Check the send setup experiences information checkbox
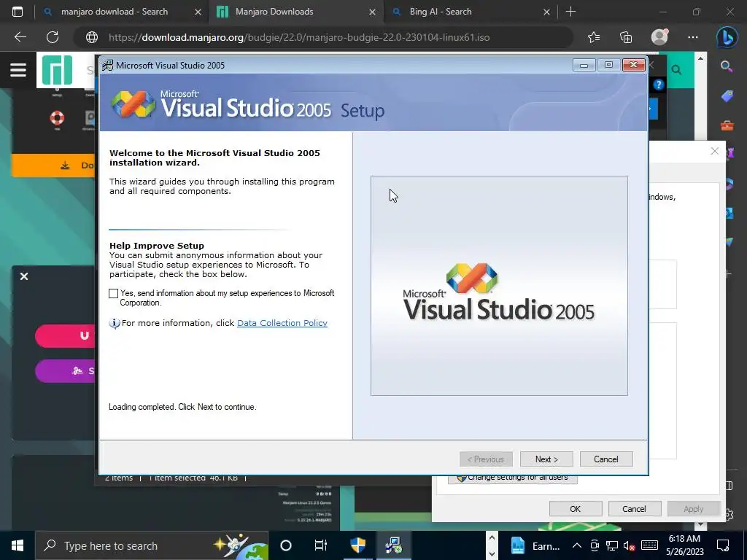This screenshot has width=747, height=560. tap(113, 293)
